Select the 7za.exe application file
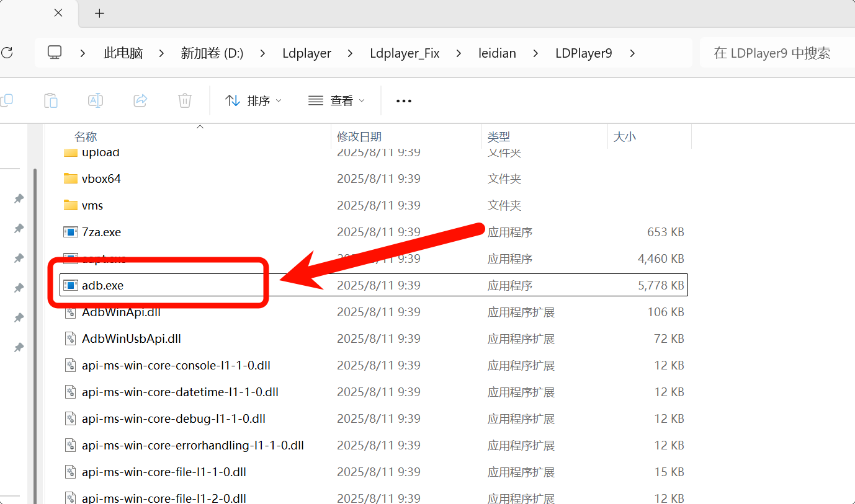The image size is (855, 504). coord(101,232)
